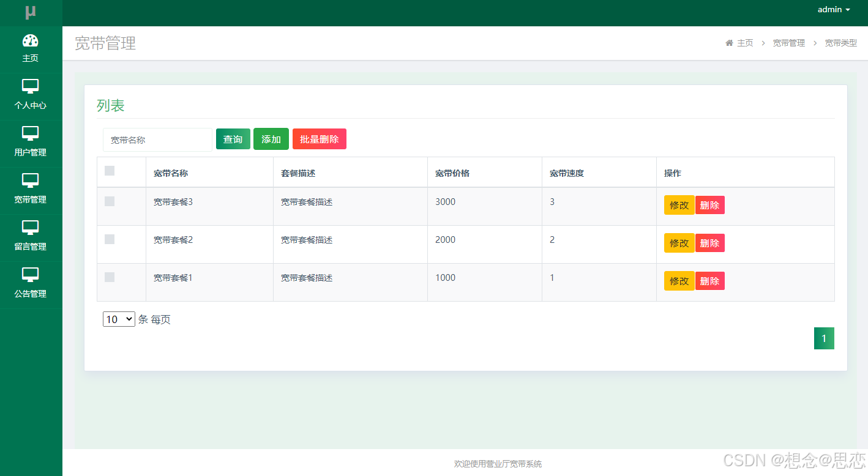Image resolution: width=868 pixels, height=476 pixels.
Task: Open 留言管理 monitor icon in sidebar
Action: coord(31,228)
